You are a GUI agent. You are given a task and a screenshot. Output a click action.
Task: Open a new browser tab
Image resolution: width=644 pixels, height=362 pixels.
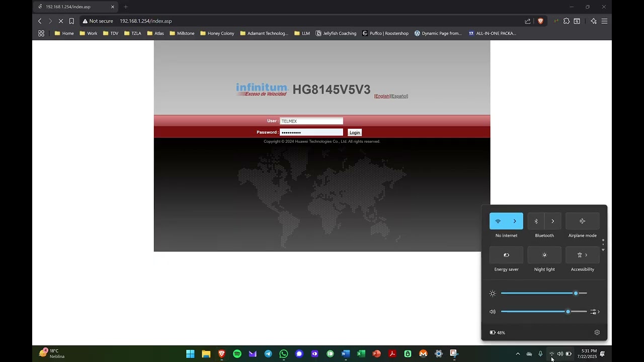pyautogui.click(x=126, y=7)
